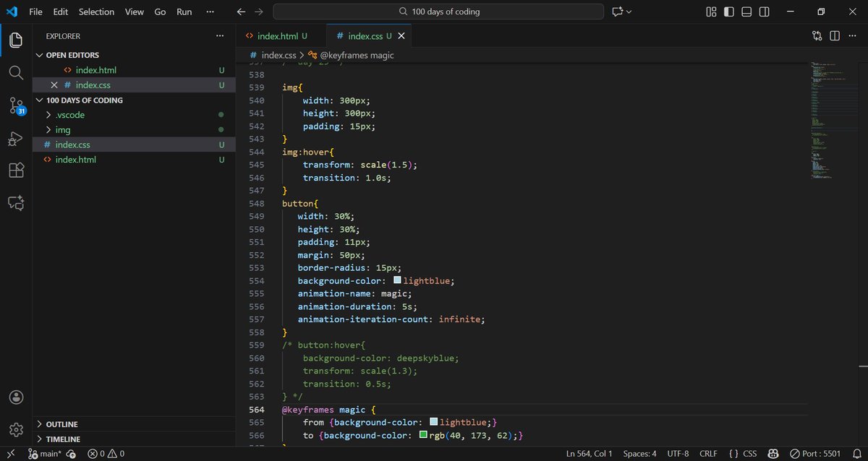Click the Port : 5501 Live Server indicator
Viewport: 868px width, 461px height.
tap(814, 454)
